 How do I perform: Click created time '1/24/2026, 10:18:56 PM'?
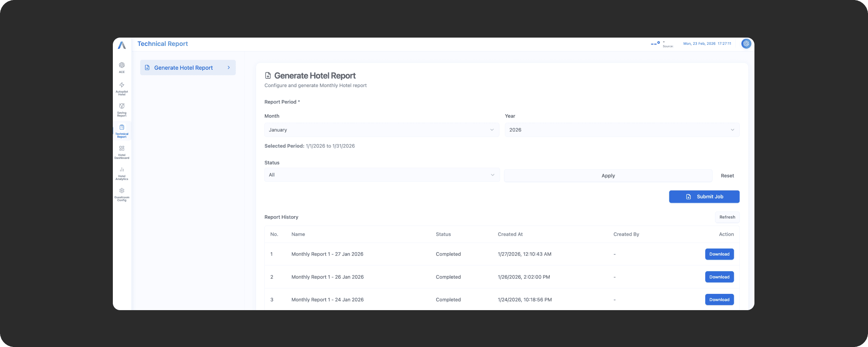click(525, 300)
